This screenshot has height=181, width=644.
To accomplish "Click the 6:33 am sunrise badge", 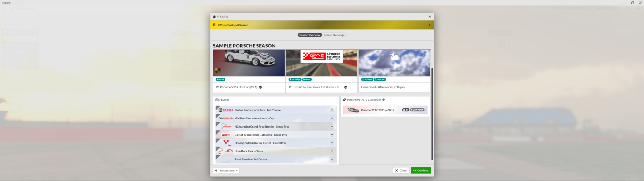I will 367,80.
